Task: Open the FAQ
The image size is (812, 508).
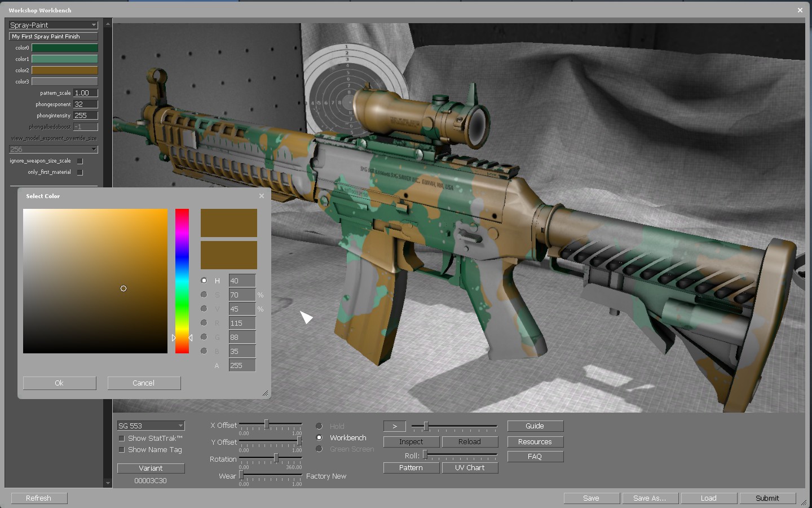Action: [x=535, y=457]
